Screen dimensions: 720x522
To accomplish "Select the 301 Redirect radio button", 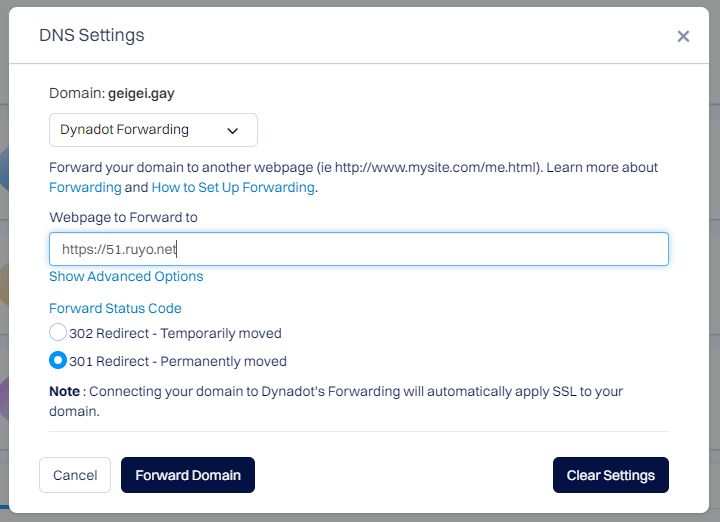I will [x=58, y=360].
